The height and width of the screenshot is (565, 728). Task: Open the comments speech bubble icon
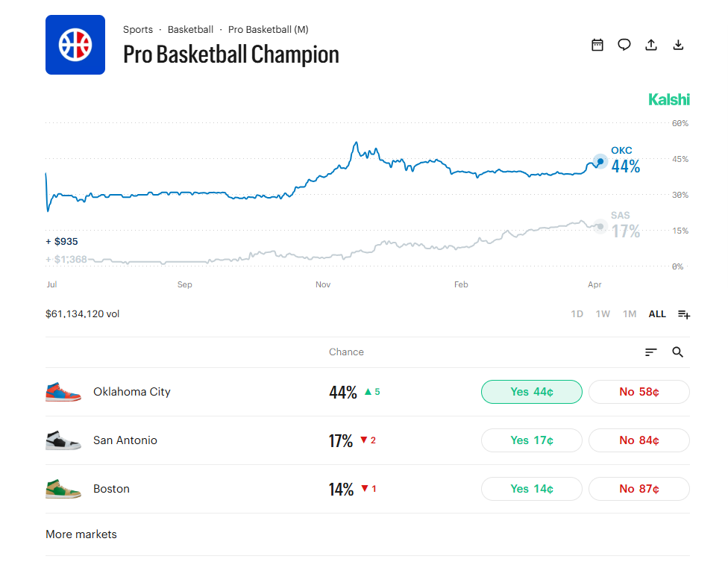624,44
